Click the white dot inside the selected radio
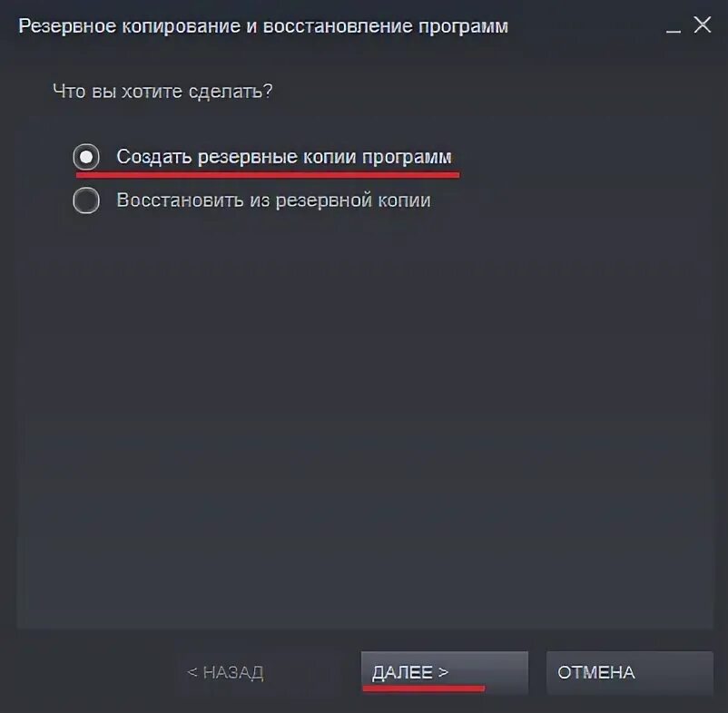This screenshot has height=713, width=728. (86, 157)
